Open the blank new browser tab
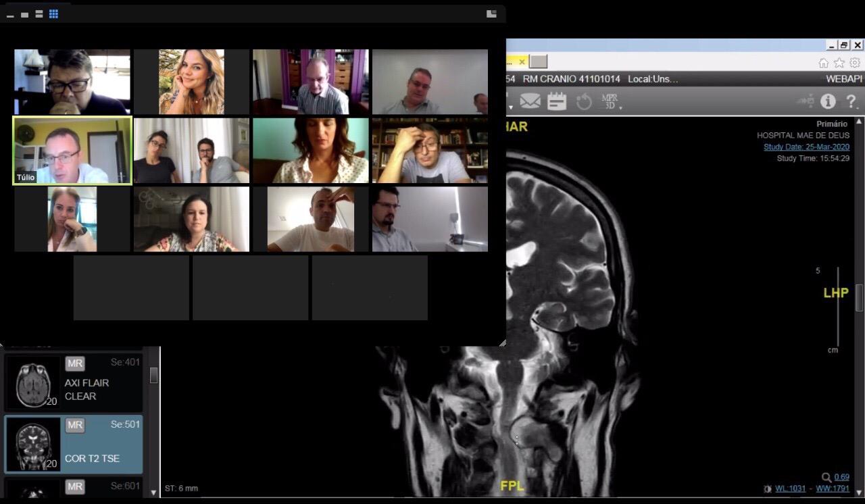Viewport: 865px width, 504px height. [538, 61]
